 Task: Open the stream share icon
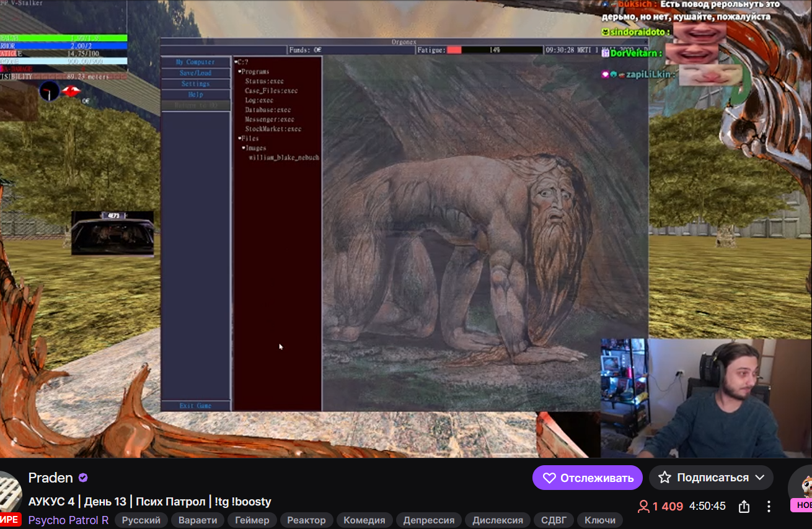click(x=744, y=506)
